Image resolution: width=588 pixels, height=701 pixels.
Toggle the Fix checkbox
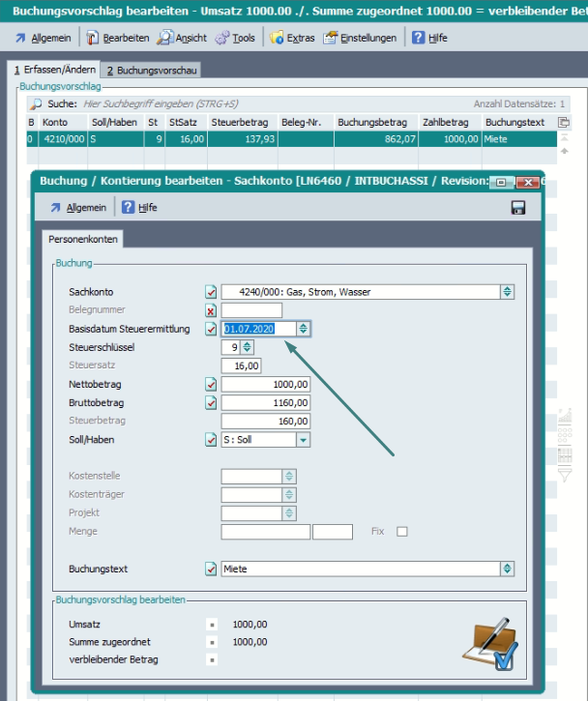[402, 532]
